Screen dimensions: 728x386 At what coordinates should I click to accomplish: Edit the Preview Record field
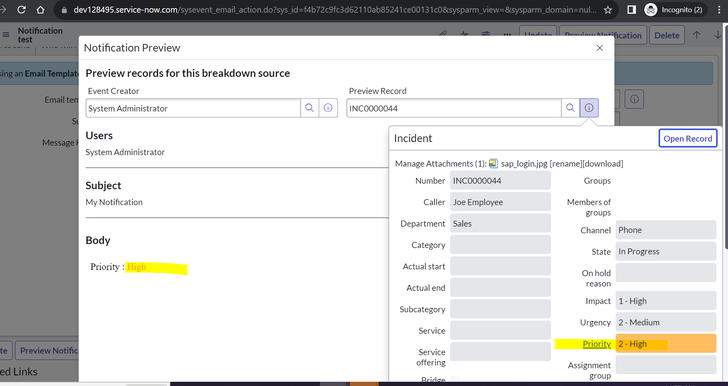(x=454, y=108)
